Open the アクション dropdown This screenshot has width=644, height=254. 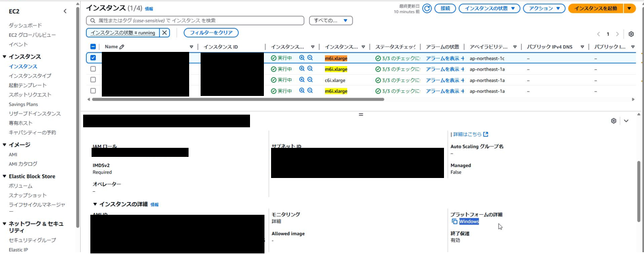[544, 8]
